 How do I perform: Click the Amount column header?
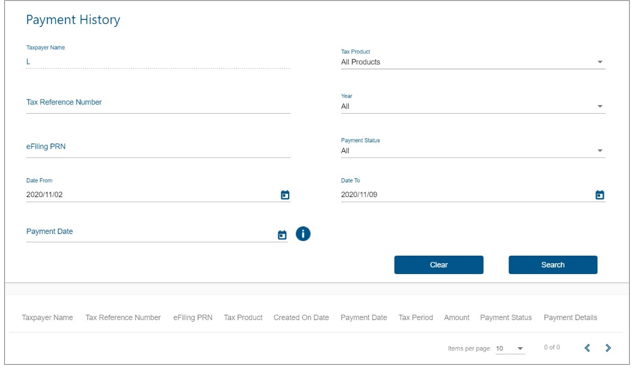[457, 318]
